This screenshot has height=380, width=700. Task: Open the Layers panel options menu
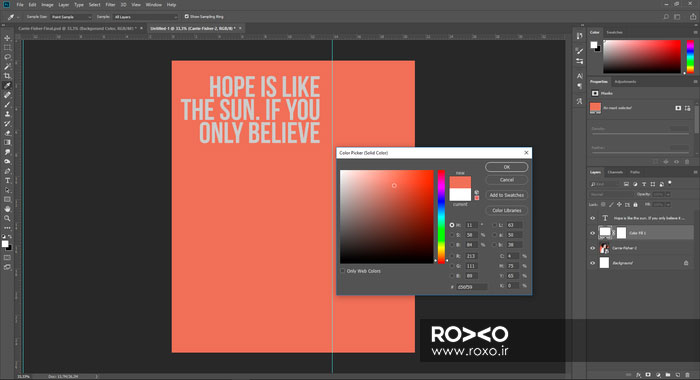point(695,172)
